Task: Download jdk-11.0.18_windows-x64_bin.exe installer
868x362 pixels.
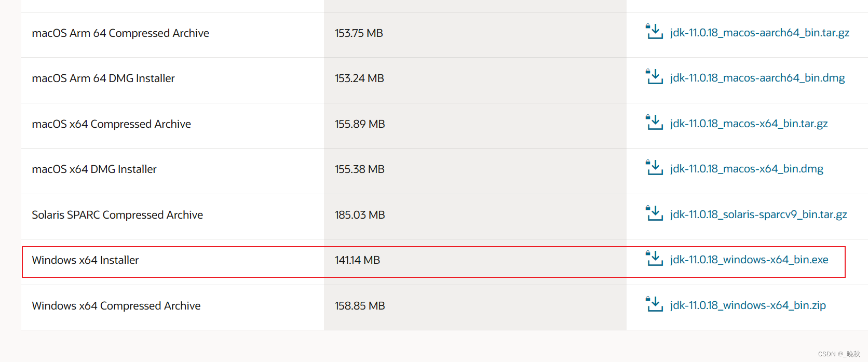Action: pos(749,260)
